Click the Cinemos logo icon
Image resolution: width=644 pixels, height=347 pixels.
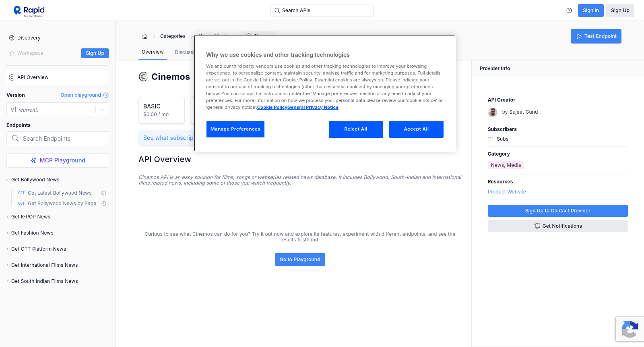pyautogui.click(x=143, y=77)
